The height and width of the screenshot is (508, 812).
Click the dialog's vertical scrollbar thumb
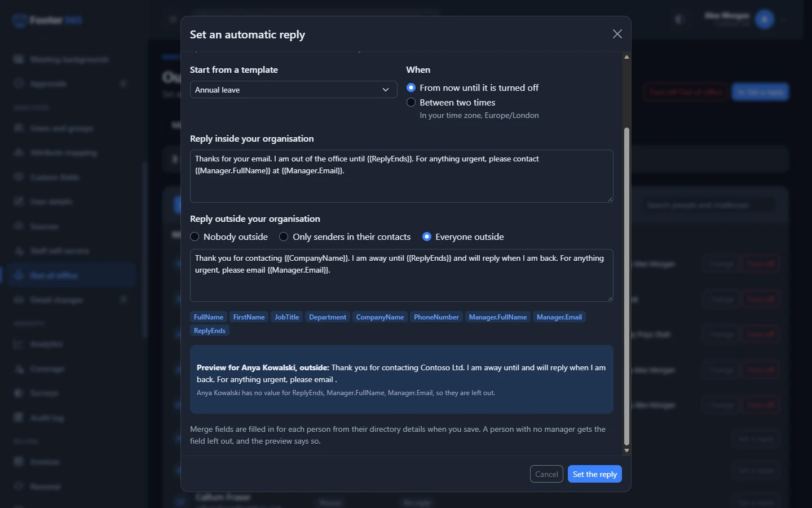[x=626, y=287]
